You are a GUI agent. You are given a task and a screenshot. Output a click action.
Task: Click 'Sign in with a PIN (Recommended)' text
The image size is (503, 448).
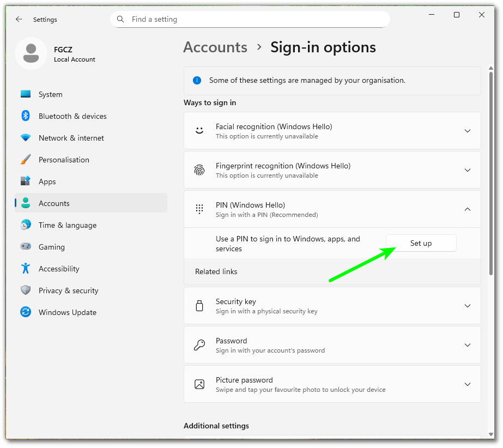267,215
